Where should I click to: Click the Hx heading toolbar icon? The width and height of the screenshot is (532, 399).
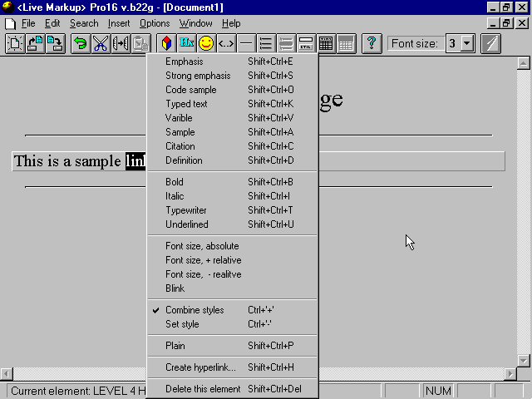coord(186,43)
